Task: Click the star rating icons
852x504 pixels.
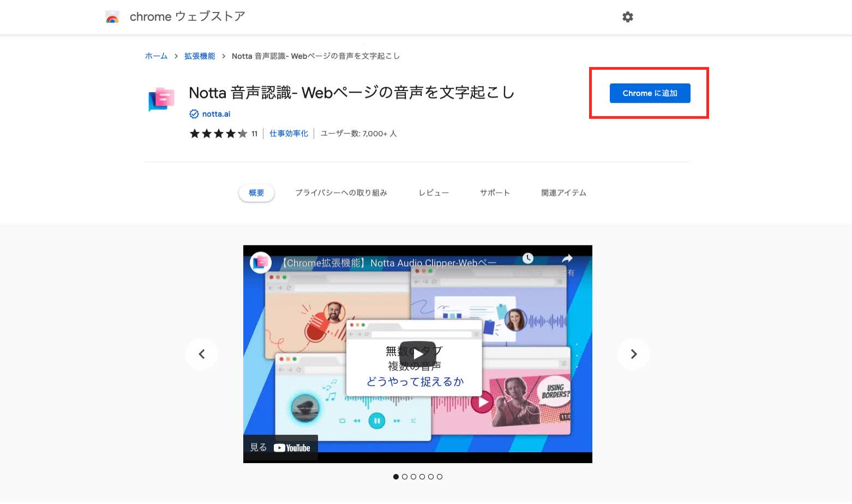Action: pyautogui.click(x=218, y=134)
